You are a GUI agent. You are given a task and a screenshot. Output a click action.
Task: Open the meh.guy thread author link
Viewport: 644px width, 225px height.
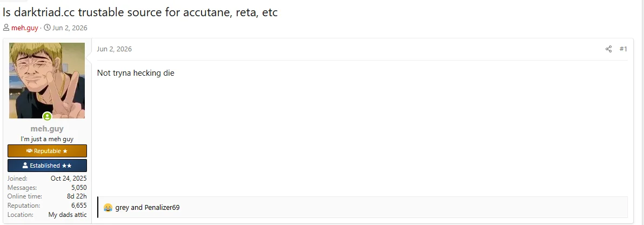click(x=25, y=28)
